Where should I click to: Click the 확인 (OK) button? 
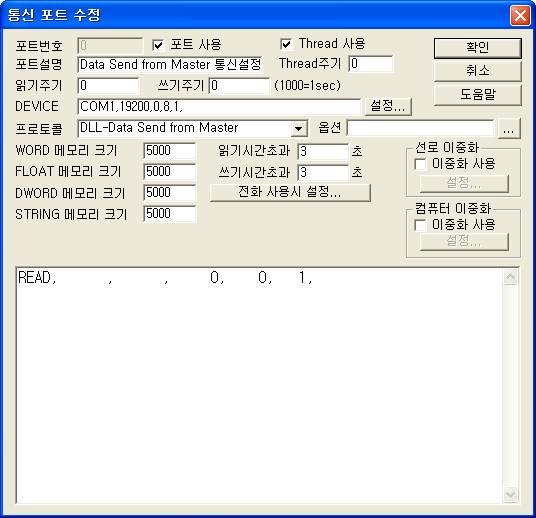pos(478,48)
